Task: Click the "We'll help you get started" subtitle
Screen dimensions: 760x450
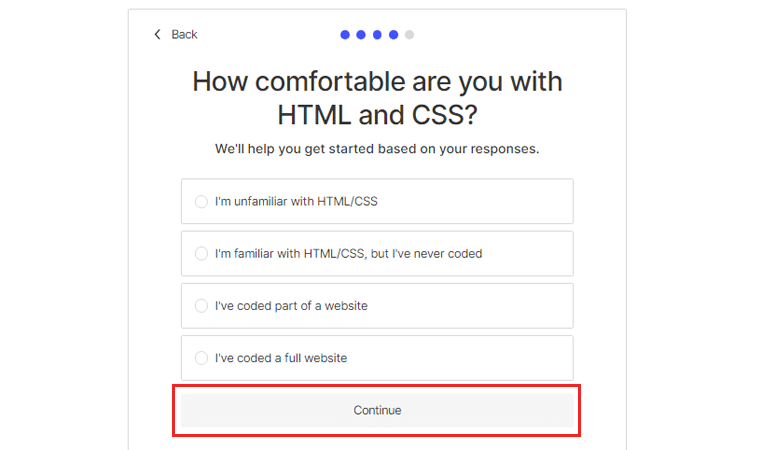Action: [377, 149]
